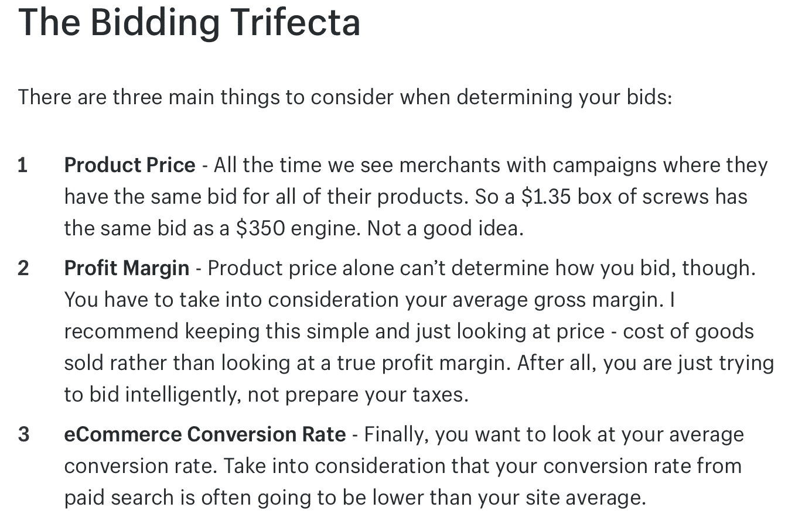Click the "$1.35" price in the text
812x514 pixels.
[545, 197]
